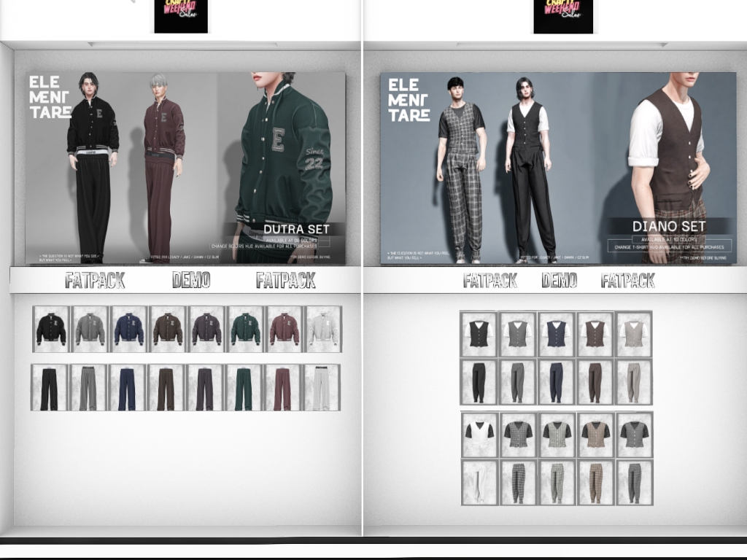Screen dimensions: 747x560
Task: Select the brown Dutra pants vendor
Action: 166,388
